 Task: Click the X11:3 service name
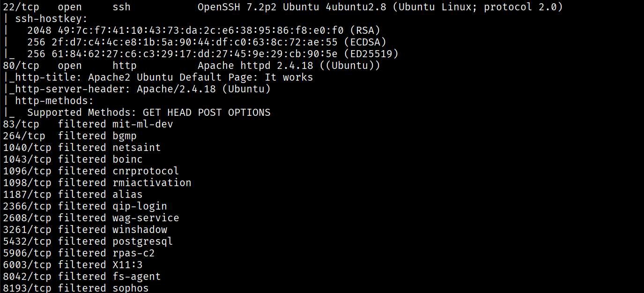click(x=127, y=265)
